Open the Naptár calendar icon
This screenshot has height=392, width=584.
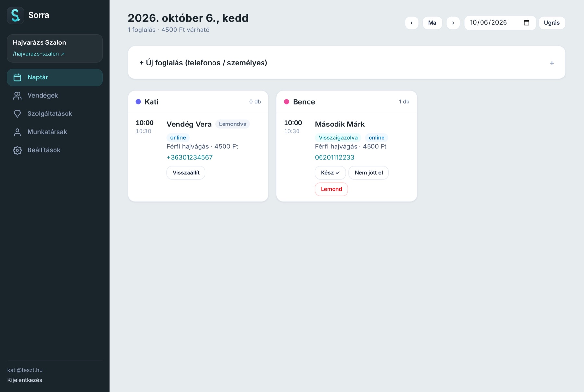[17, 77]
